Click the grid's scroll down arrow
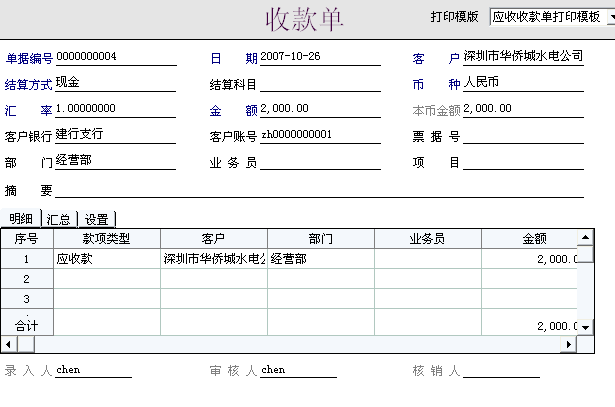Viewport: 615px width, 407px height. point(586,327)
